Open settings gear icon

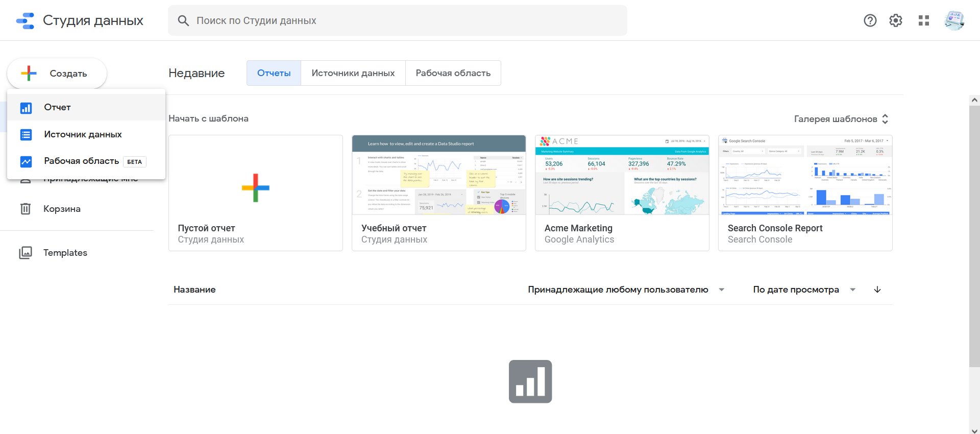[896, 20]
